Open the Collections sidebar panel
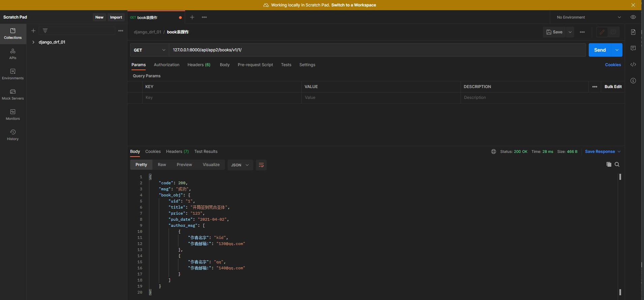Screen dimensions: 644x300 click(13, 34)
